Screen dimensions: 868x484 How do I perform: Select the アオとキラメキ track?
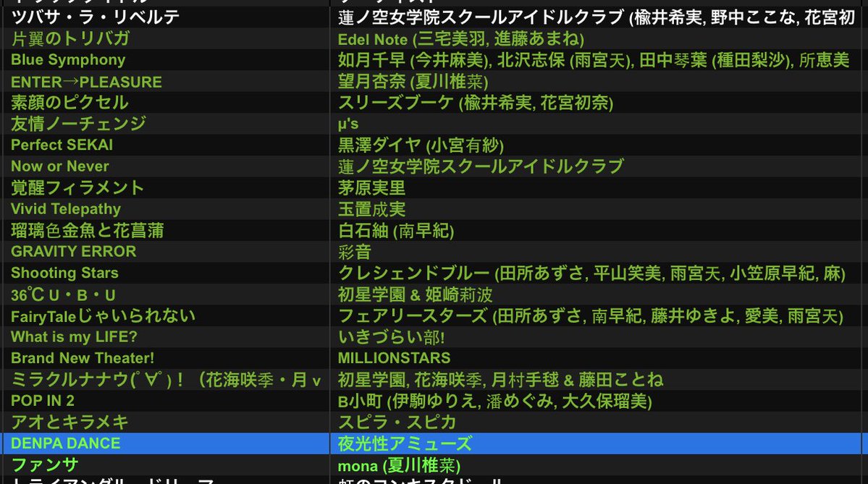click(x=69, y=423)
